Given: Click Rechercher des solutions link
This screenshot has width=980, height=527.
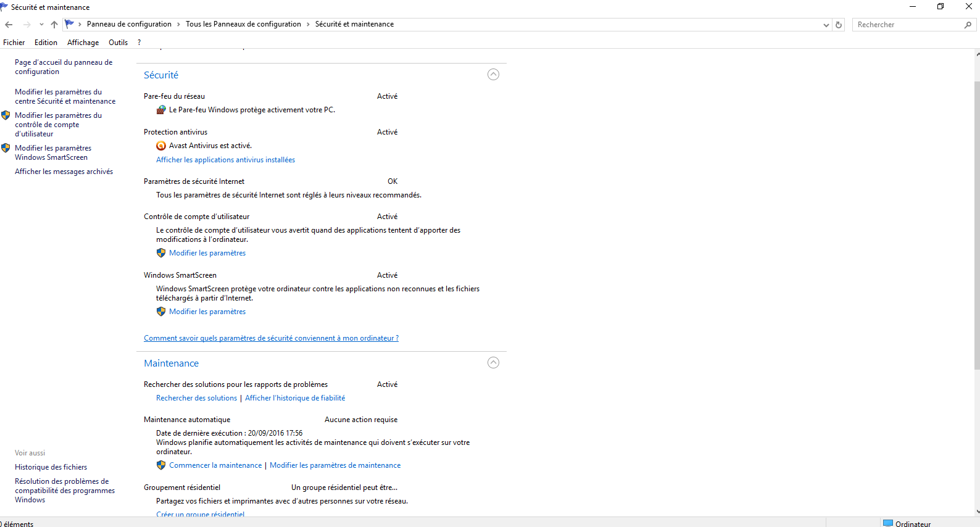Looking at the screenshot, I should (196, 398).
